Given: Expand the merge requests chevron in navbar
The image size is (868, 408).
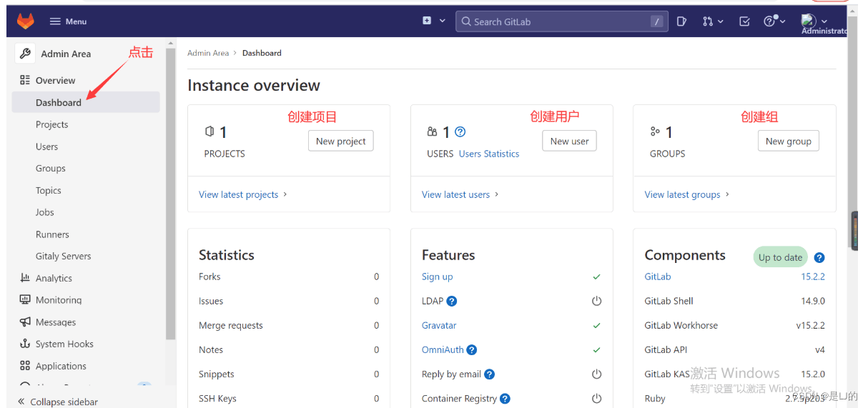Looking at the screenshot, I should [x=720, y=21].
